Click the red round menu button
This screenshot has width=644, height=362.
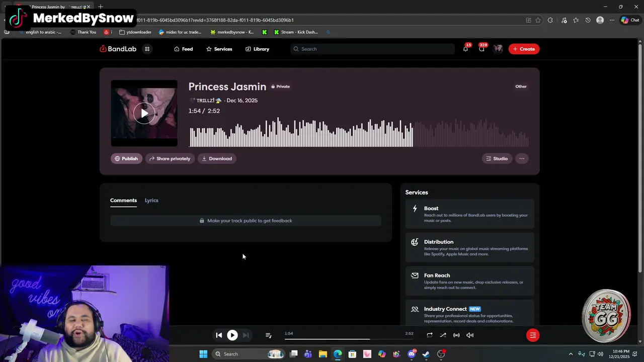point(533,335)
